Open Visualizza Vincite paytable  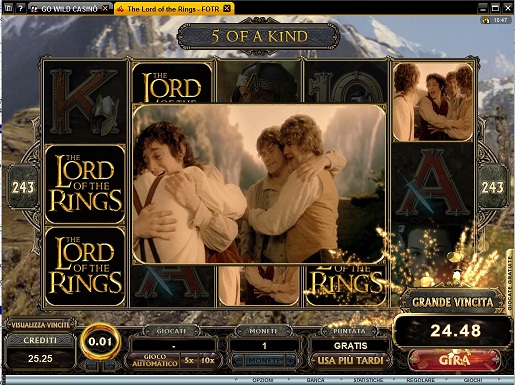click(x=40, y=325)
